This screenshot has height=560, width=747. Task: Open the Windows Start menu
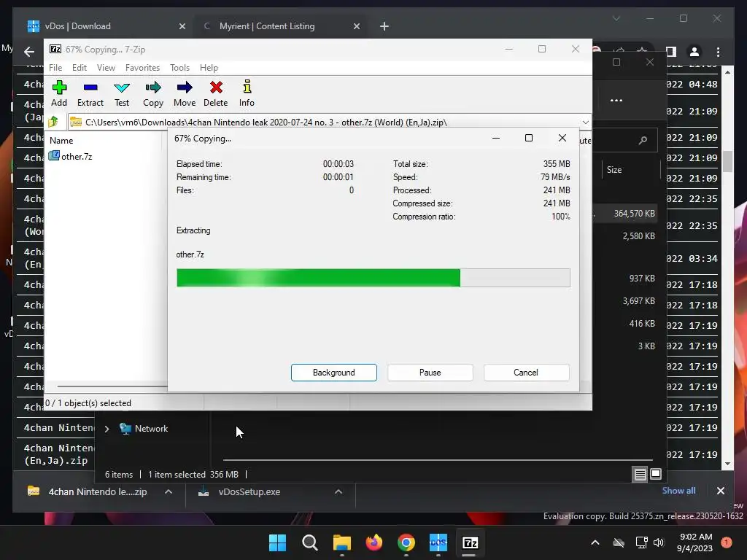click(277, 542)
